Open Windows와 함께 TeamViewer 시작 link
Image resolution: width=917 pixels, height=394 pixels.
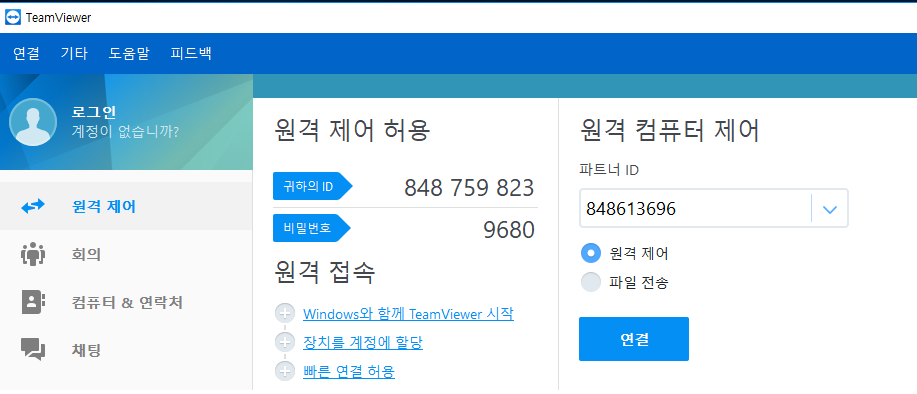408,314
